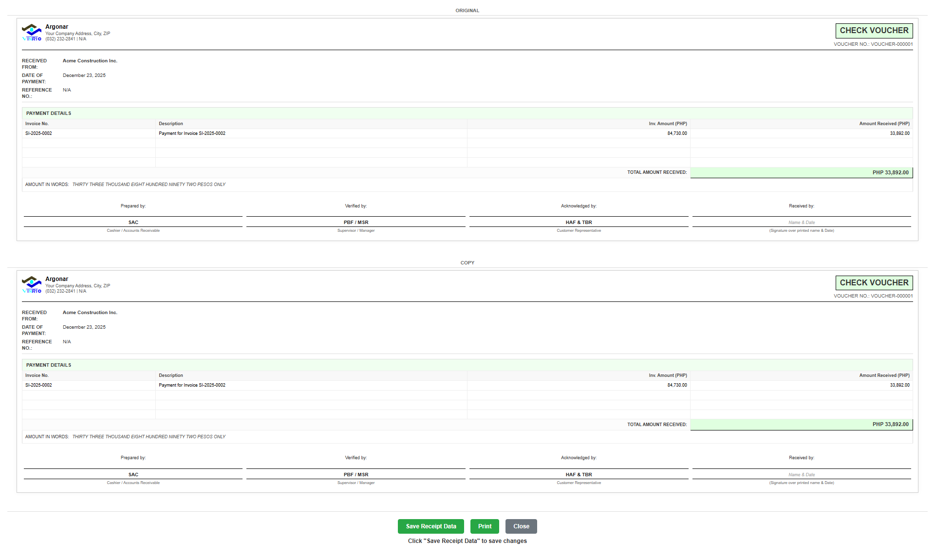Click the December 23, 2025 payment date
Viewport: 935px width, 560px height.
tap(84, 75)
